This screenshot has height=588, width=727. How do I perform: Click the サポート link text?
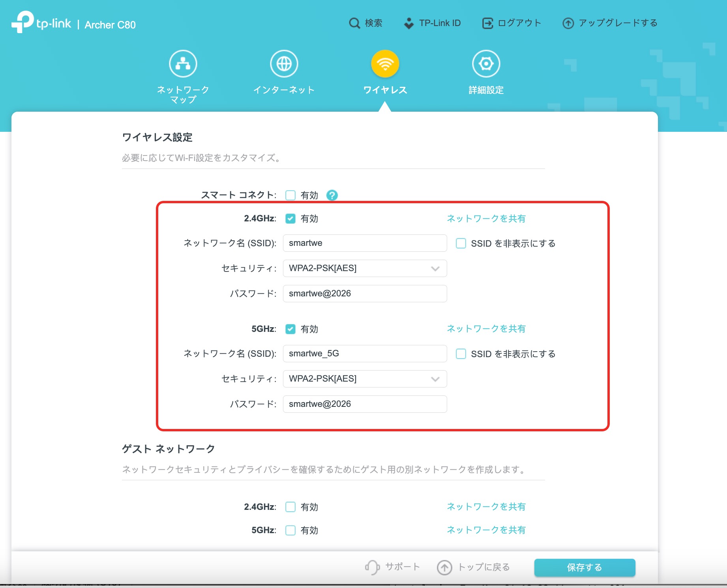(x=403, y=567)
